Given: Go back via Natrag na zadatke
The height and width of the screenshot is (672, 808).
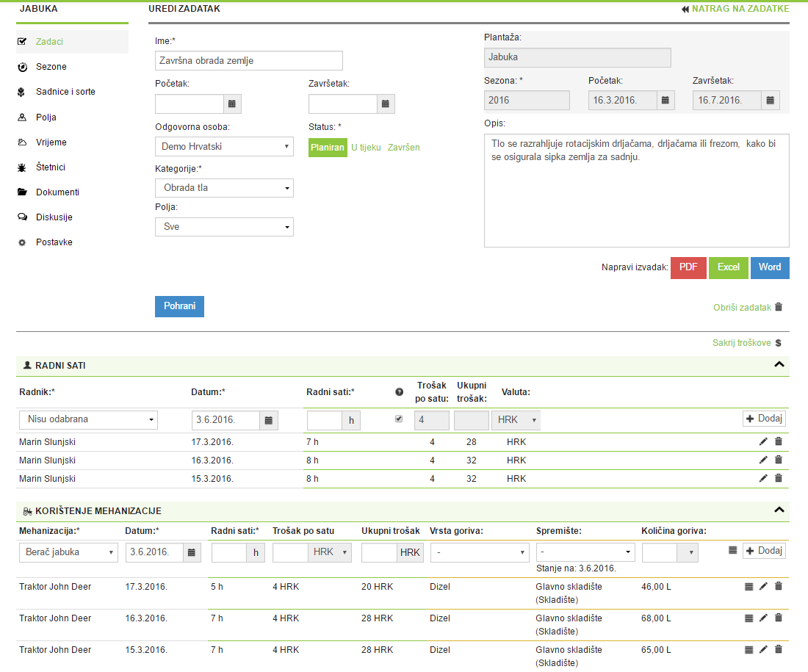Looking at the screenshot, I should [x=735, y=9].
